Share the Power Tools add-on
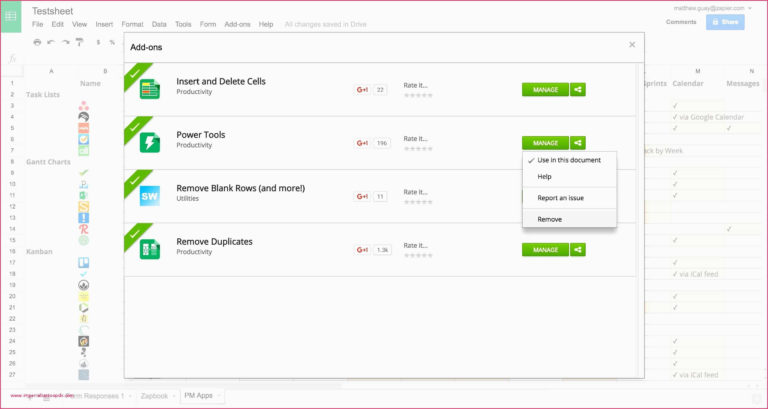The width and height of the screenshot is (768, 409). click(578, 143)
